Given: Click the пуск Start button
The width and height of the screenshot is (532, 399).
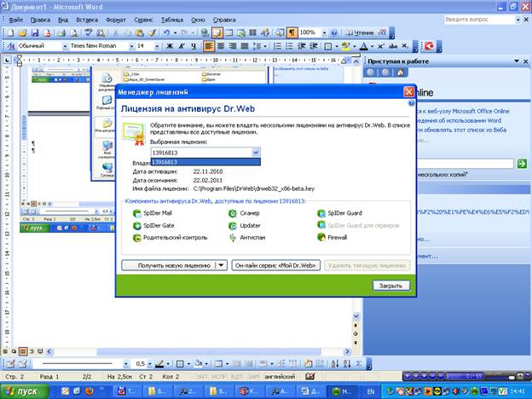Looking at the screenshot, I should click(24, 391).
